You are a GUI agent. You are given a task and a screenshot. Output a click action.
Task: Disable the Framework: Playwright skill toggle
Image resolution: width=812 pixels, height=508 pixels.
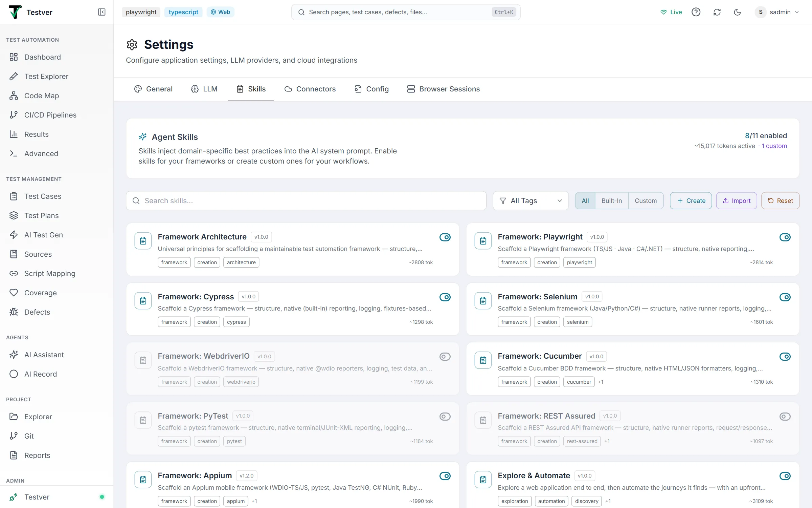(785, 237)
